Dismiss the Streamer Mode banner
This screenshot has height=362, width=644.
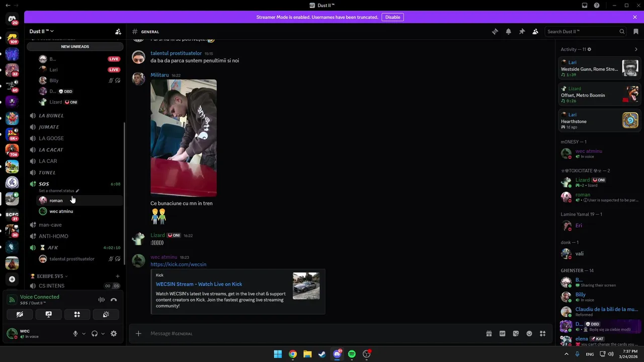pyautogui.click(x=635, y=17)
